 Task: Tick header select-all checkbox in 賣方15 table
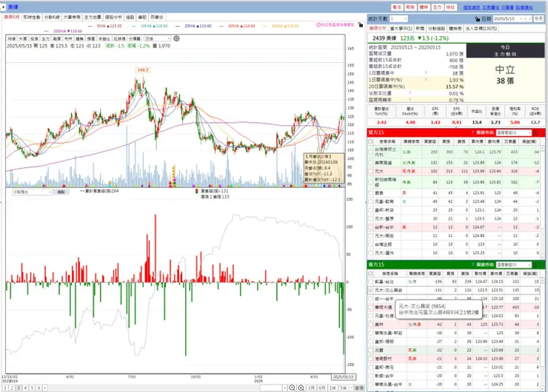point(370,274)
